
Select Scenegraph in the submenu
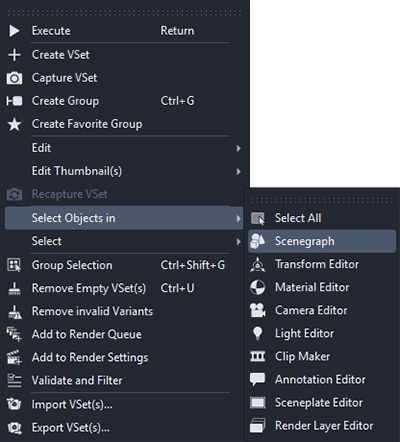322,241
